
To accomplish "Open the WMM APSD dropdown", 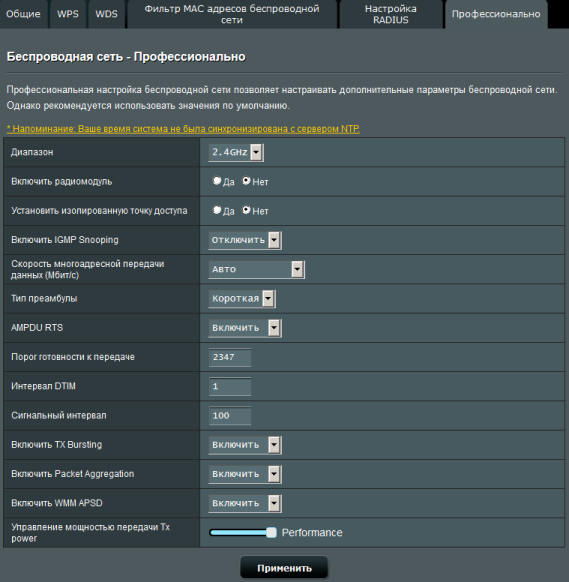I will coord(245,503).
